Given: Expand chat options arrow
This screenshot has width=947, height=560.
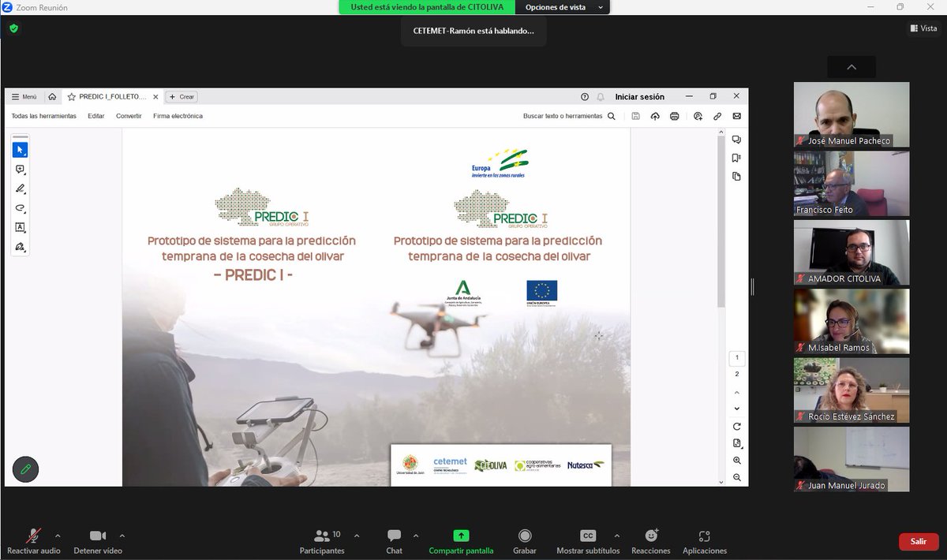Looking at the screenshot, I should click(416, 535).
